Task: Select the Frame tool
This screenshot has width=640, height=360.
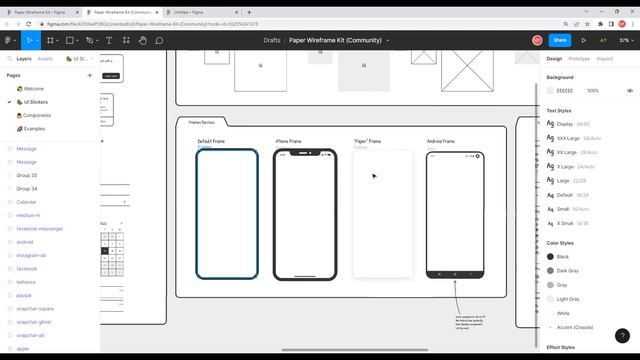Action: (x=50, y=40)
